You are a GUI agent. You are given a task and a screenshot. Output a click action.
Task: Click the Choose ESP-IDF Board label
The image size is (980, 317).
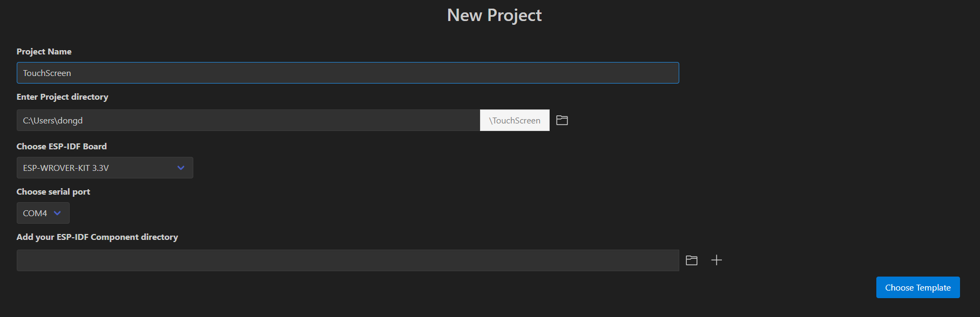(x=62, y=147)
